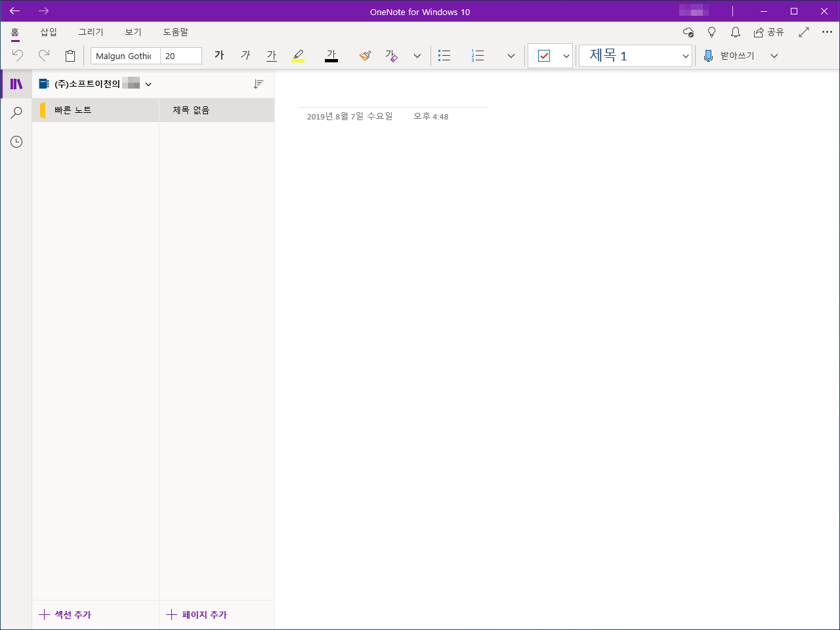
Task: Toggle bold formatting
Action: (219, 55)
